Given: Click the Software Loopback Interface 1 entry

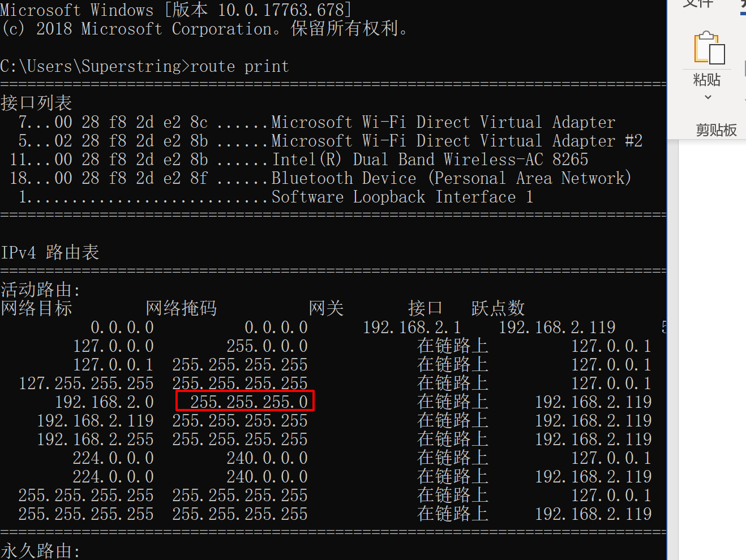Looking at the screenshot, I should coord(402,197).
